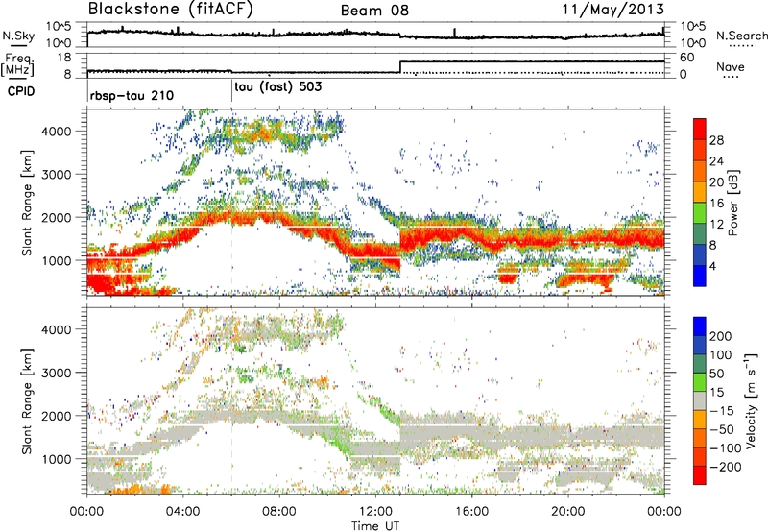Click the '28' power colorbar label
Screen dimensions: 768x532
[716, 140]
